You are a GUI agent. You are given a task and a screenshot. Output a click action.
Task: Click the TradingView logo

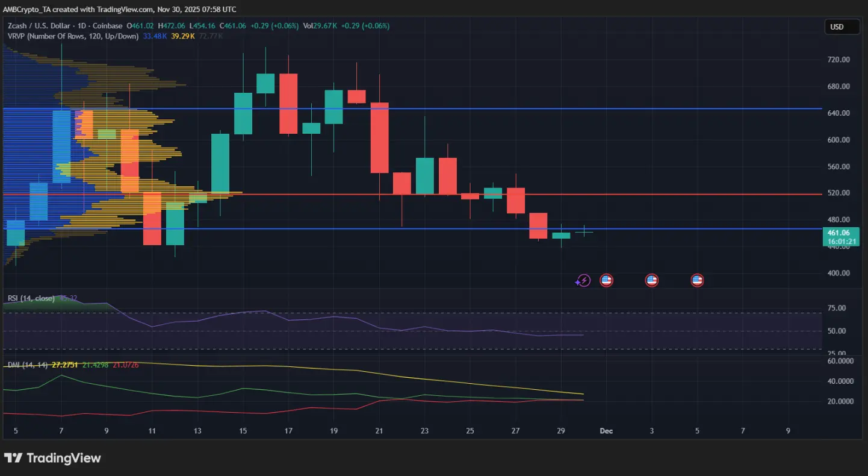click(52, 458)
